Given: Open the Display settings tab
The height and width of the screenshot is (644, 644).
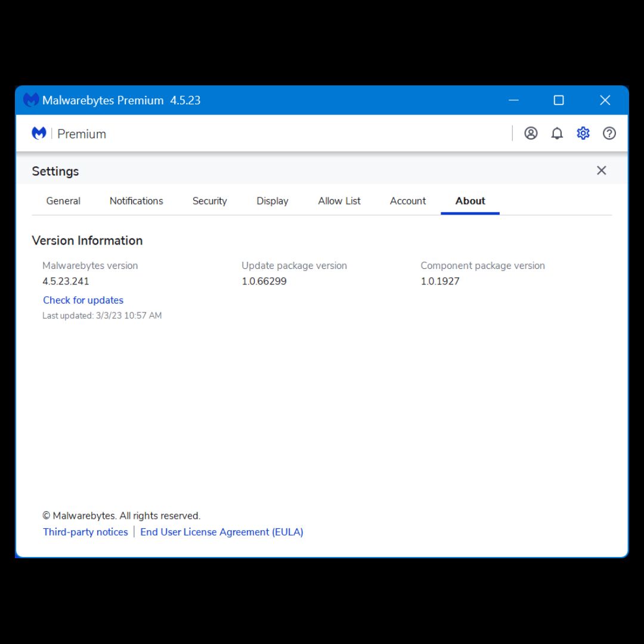Looking at the screenshot, I should click(272, 201).
